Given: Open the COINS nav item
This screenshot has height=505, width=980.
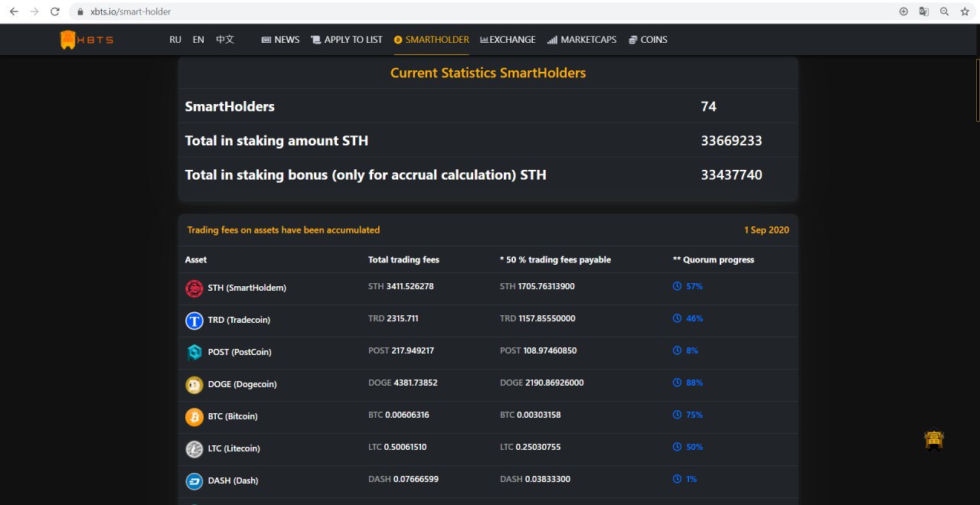Looking at the screenshot, I should click(x=648, y=40).
